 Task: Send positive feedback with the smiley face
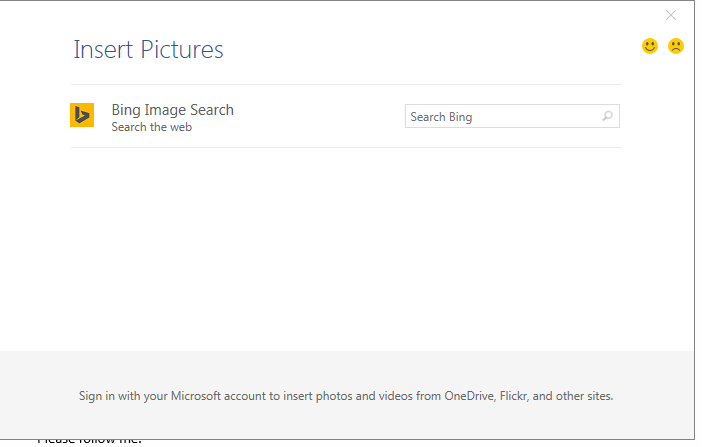tap(650, 46)
